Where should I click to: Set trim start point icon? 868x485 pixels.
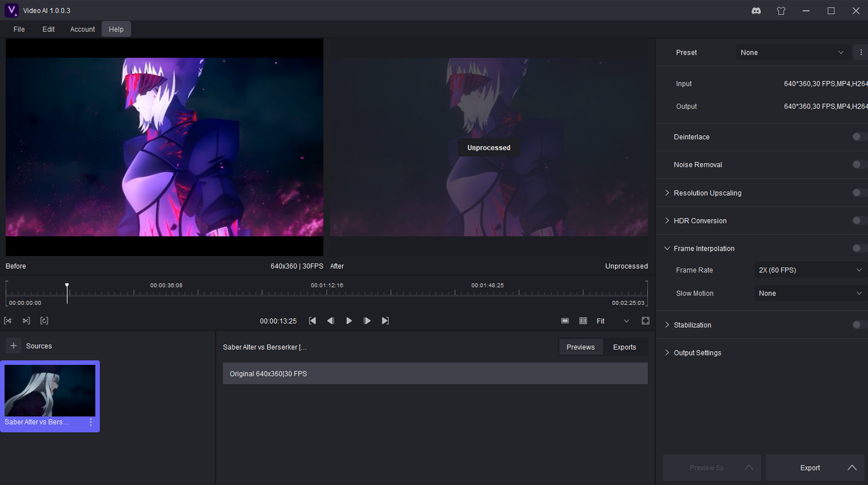click(8, 321)
